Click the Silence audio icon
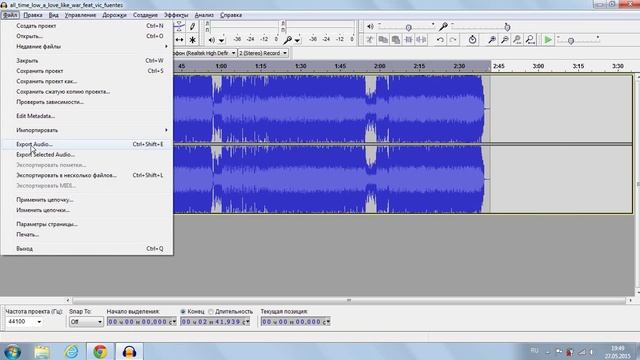640x360 pixels. [x=421, y=40]
